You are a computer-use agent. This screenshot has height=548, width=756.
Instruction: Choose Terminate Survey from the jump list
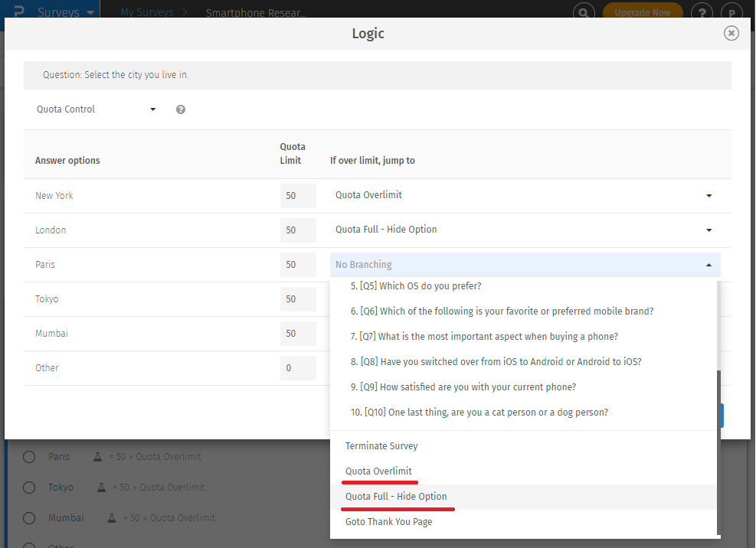(381, 445)
